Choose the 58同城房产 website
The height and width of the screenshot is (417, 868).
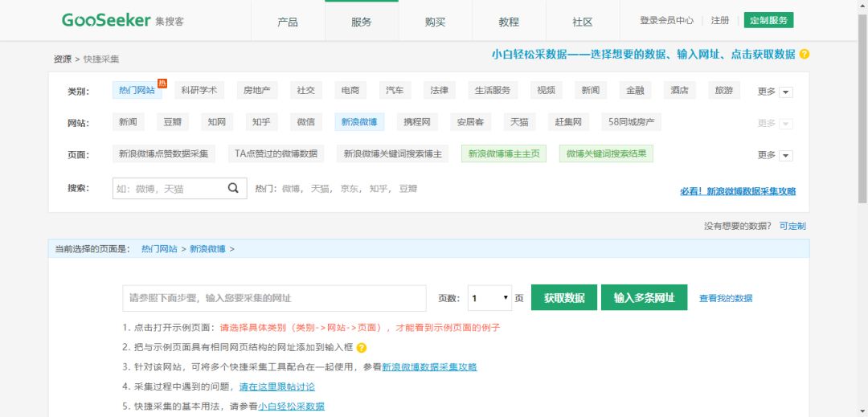click(x=631, y=122)
